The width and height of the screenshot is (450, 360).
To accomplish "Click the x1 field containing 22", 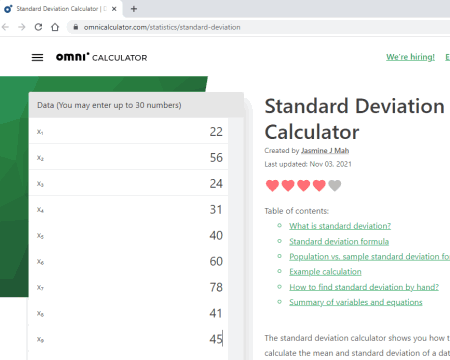I will click(128, 131).
